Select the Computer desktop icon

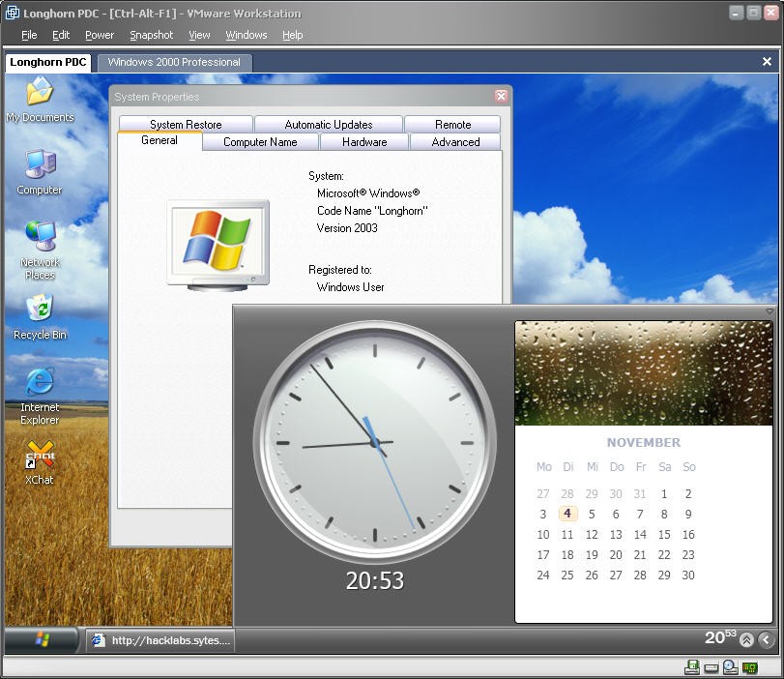pyautogui.click(x=40, y=167)
